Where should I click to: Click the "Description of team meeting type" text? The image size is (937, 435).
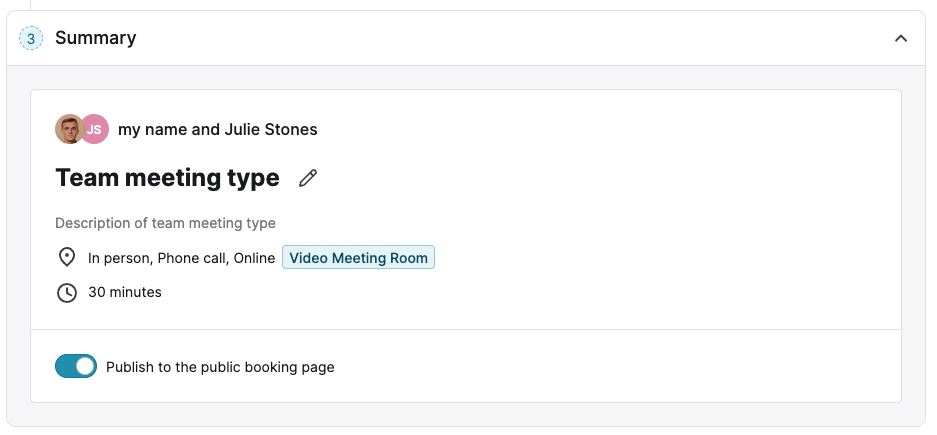click(165, 223)
